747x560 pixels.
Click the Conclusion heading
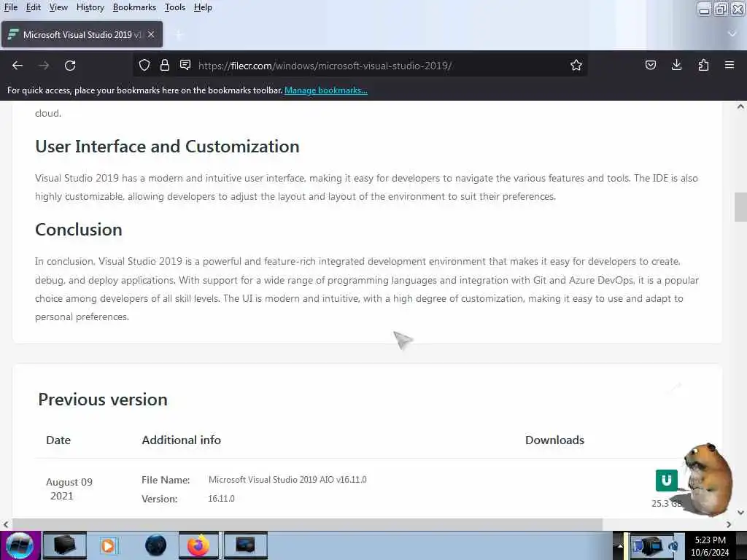[x=79, y=230]
